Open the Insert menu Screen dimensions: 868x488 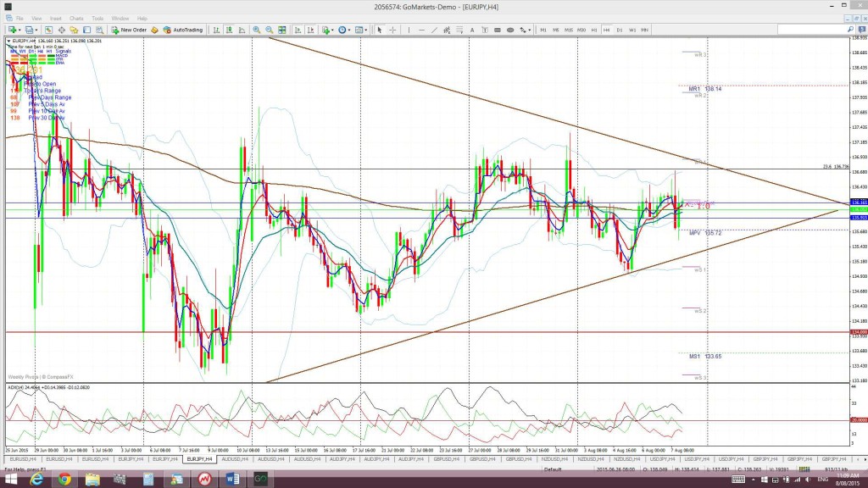(55, 19)
